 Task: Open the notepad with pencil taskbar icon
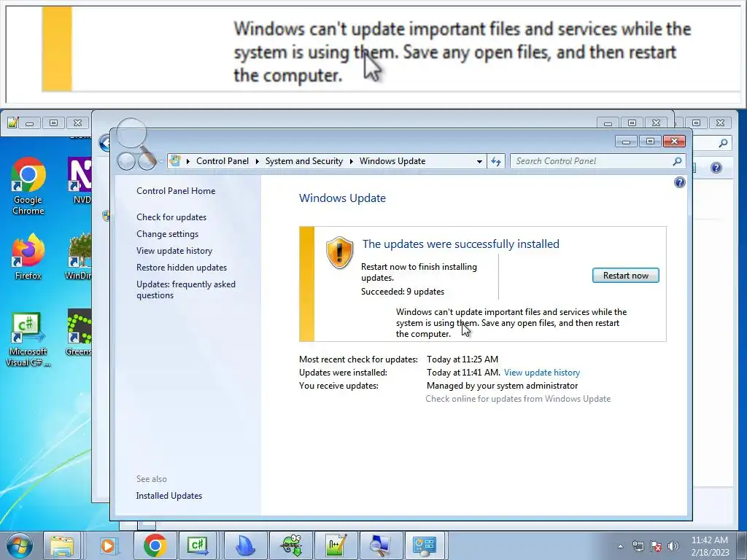coord(336,545)
